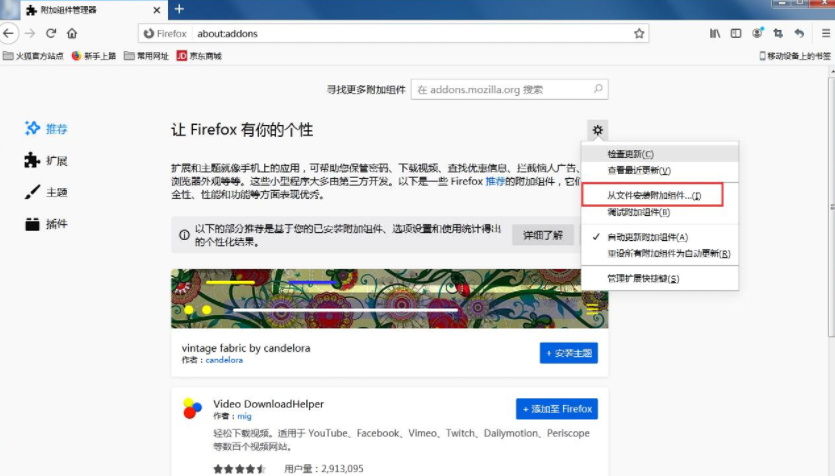835x476 pixels.
Task: Open the 新手上路 bookmark
Action: coord(94,56)
